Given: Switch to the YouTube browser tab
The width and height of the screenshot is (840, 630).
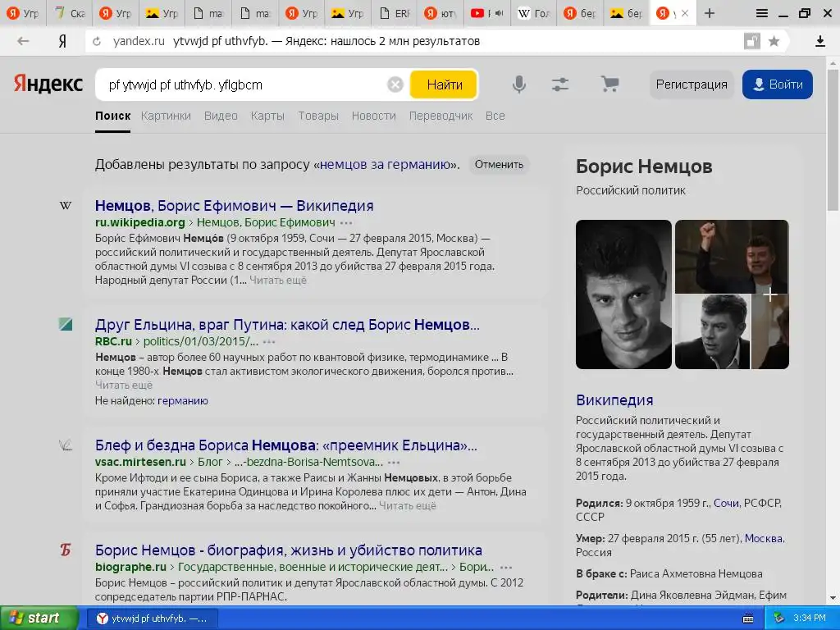Looking at the screenshot, I should 486,13.
